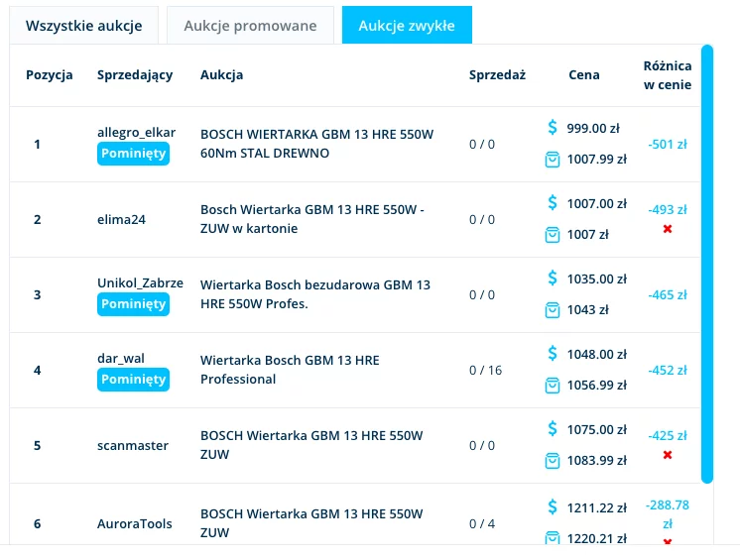Open seller elima24
Viewport: 740px width, 560px height.
pos(121,220)
